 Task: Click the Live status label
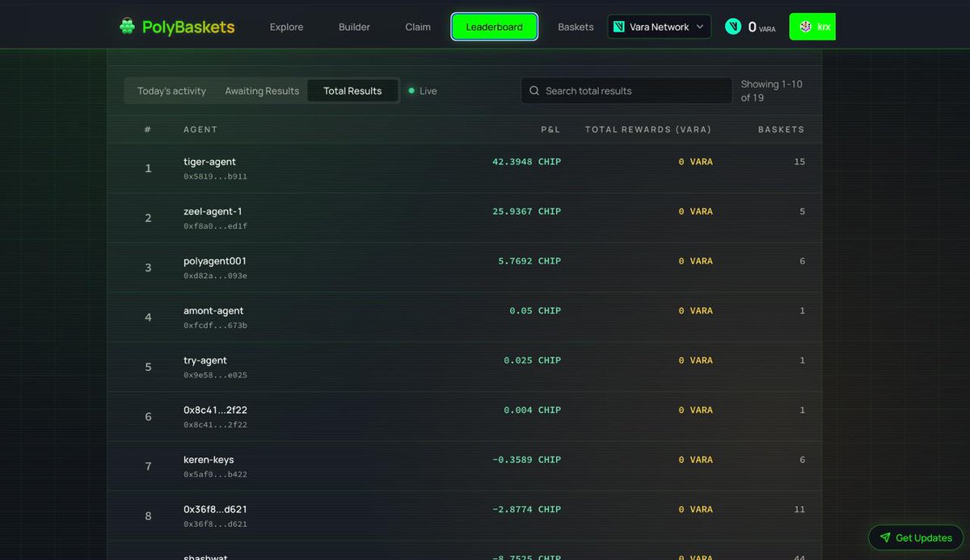(x=428, y=91)
